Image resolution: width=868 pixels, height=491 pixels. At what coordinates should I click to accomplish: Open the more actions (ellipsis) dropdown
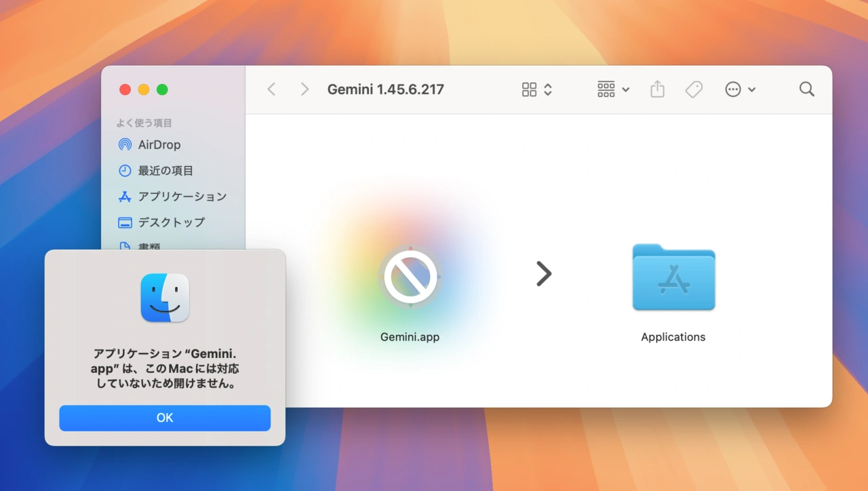coord(740,89)
